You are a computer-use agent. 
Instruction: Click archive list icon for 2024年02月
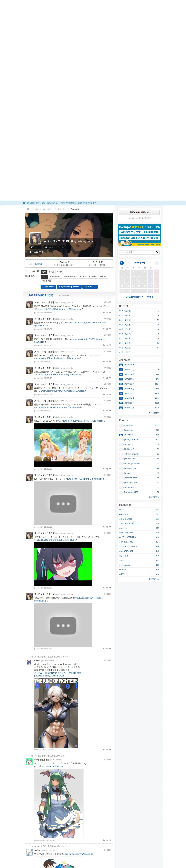[x=121, y=408]
